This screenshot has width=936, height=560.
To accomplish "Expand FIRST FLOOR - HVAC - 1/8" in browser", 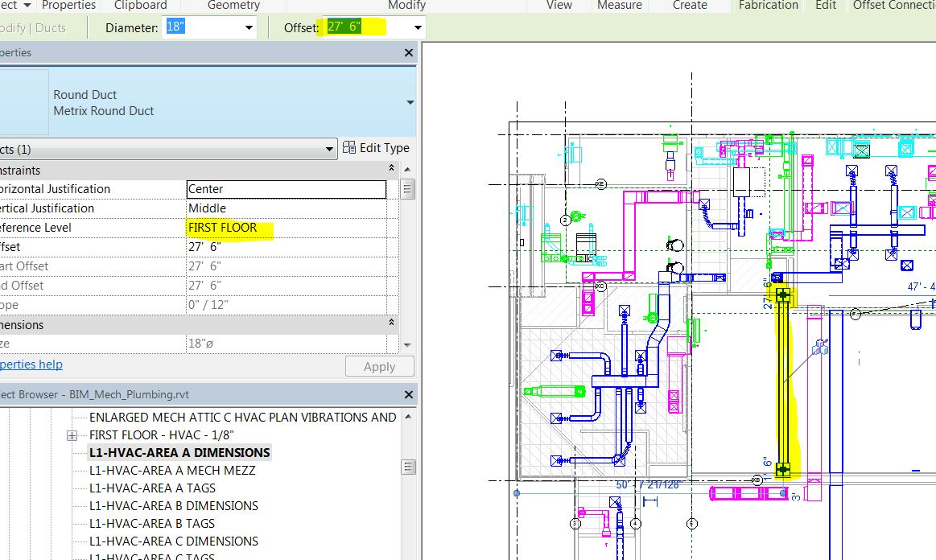I will click(72, 434).
